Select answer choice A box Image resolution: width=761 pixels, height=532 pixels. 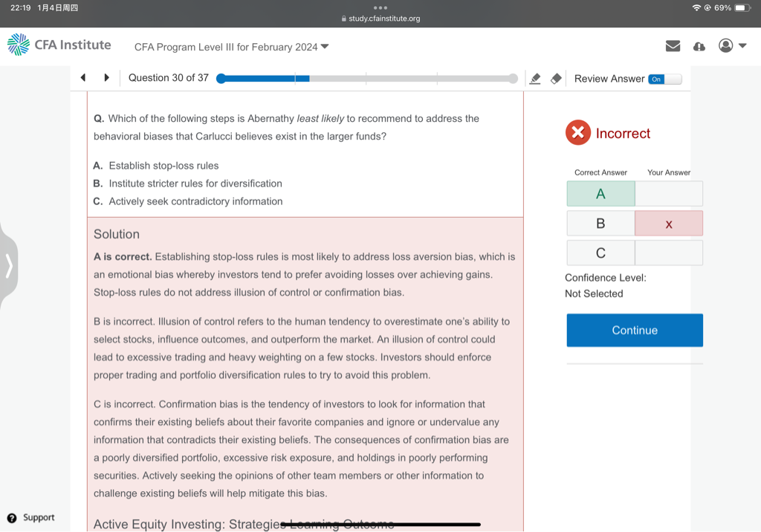600,194
